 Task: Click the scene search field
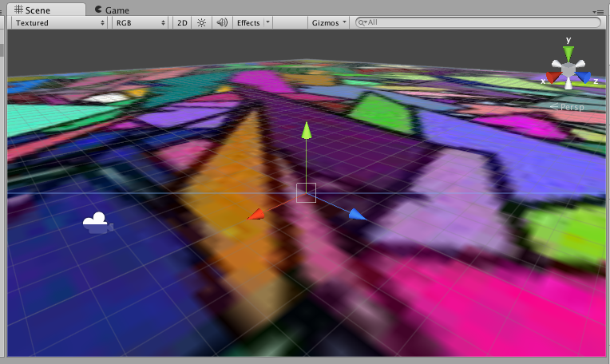pyautogui.click(x=479, y=23)
